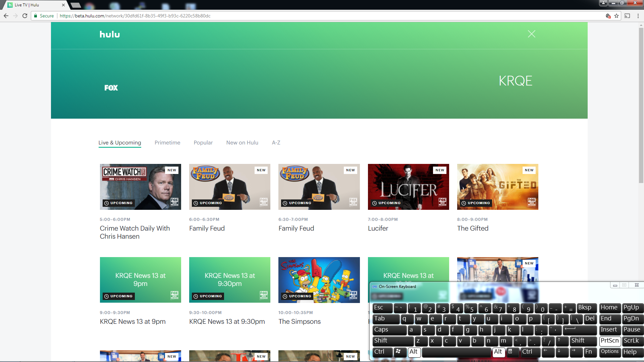This screenshot has width=644, height=362.
Task: Click the Hulu logo in header
Action: 110,35
